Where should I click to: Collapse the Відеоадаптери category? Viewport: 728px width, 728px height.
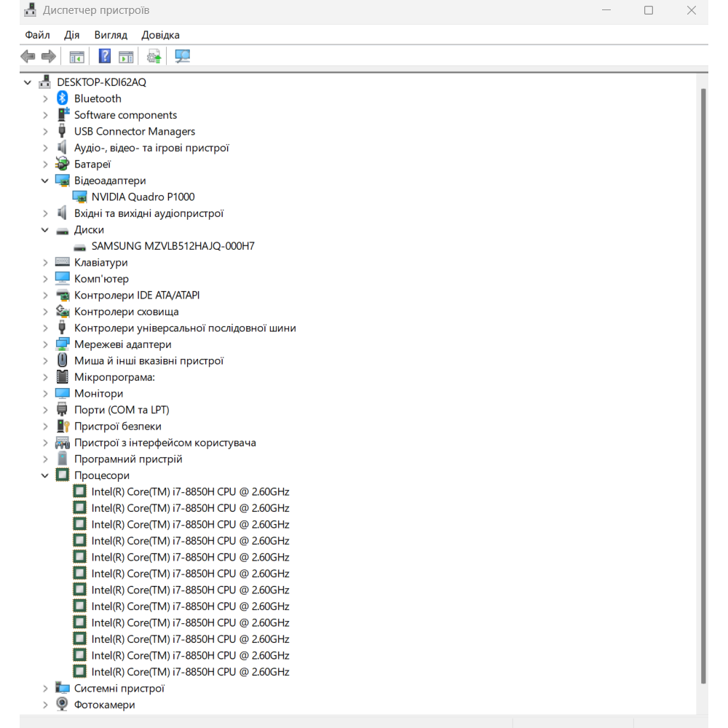(45, 181)
